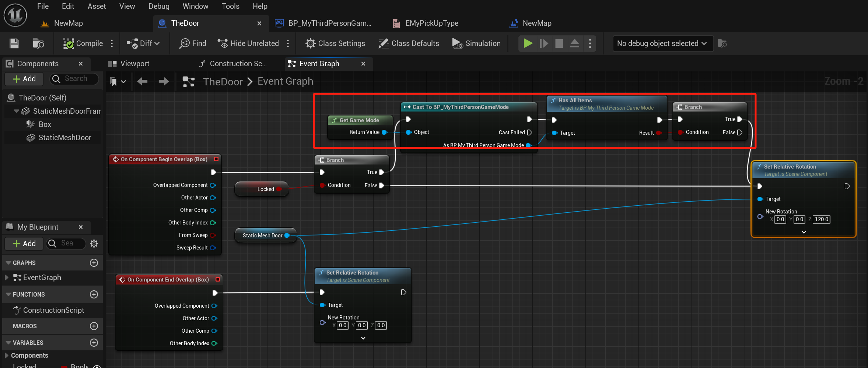
Task: Close the Event Graph tab
Action: click(363, 64)
